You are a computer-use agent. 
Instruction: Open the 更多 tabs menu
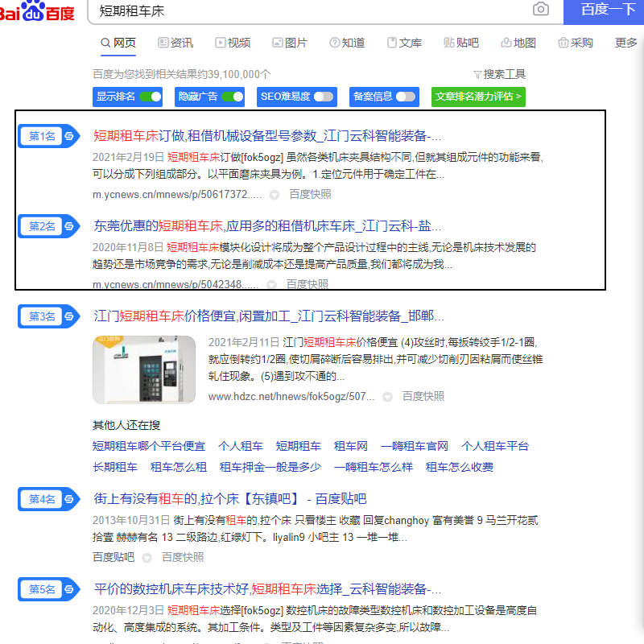click(x=626, y=43)
